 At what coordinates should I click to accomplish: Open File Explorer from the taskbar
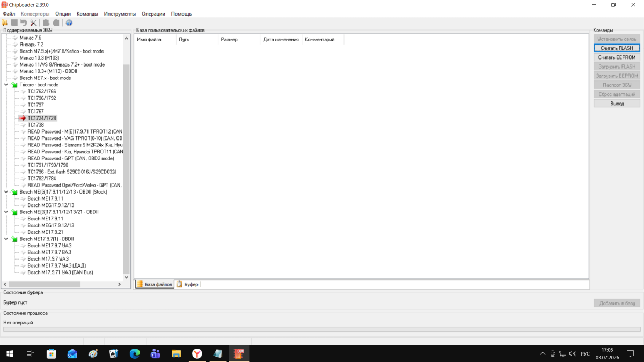point(176,354)
